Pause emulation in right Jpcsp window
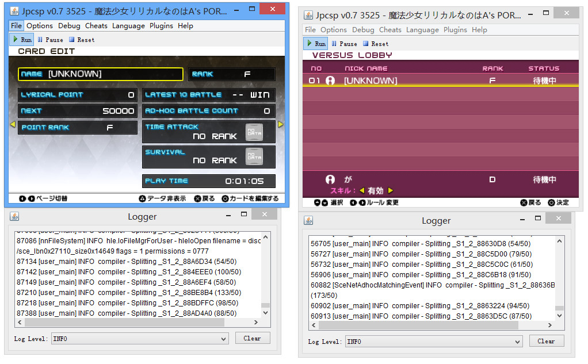The height and width of the screenshot is (364, 588). (x=344, y=44)
